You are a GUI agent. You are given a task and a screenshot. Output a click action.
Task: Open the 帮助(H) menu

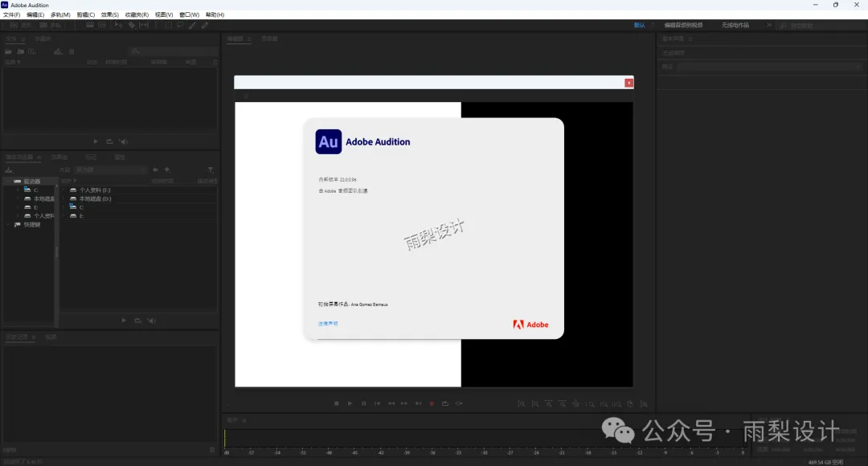[215, 15]
